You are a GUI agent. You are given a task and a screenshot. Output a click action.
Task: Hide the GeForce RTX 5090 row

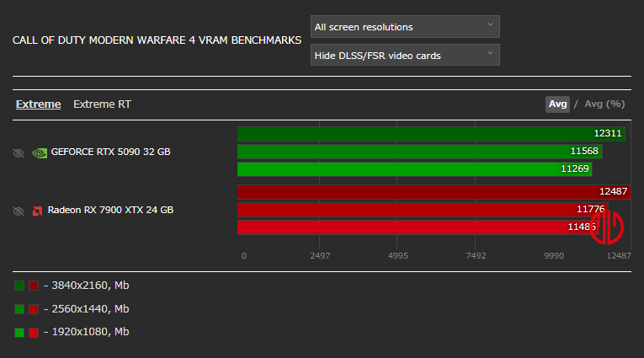pyautogui.click(x=19, y=153)
